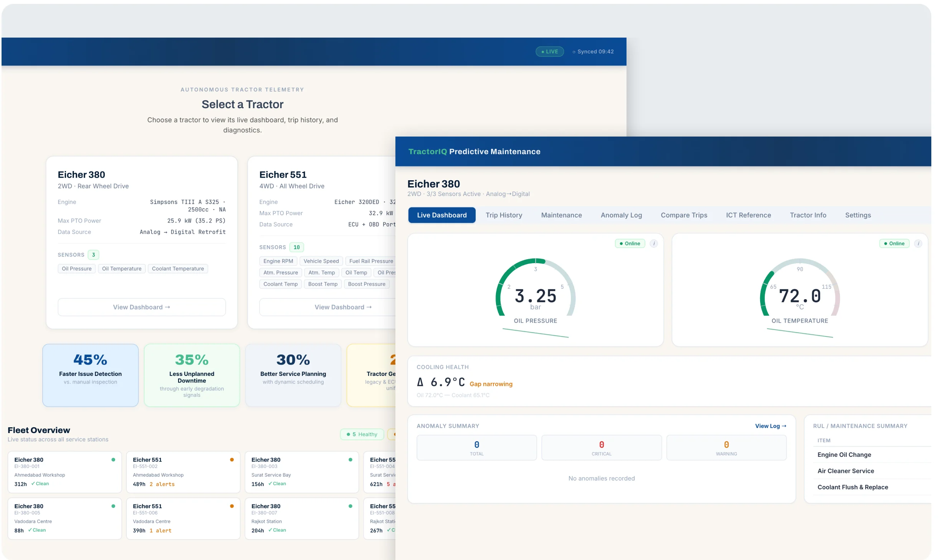Screen dimensions: 939x560
Task: Click the Δ 6.9°C cooling health value
Action: pos(441,382)
